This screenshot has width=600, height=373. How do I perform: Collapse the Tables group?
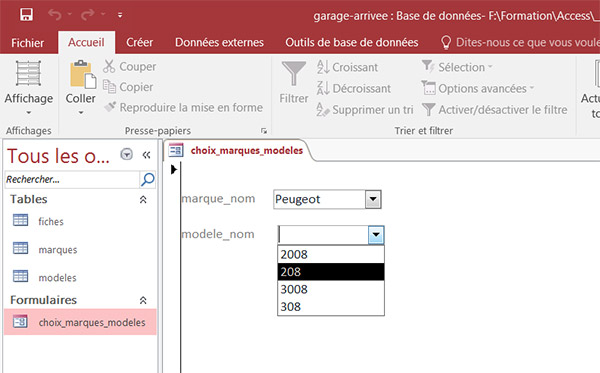pyautogui.click(x=143, y=199)
